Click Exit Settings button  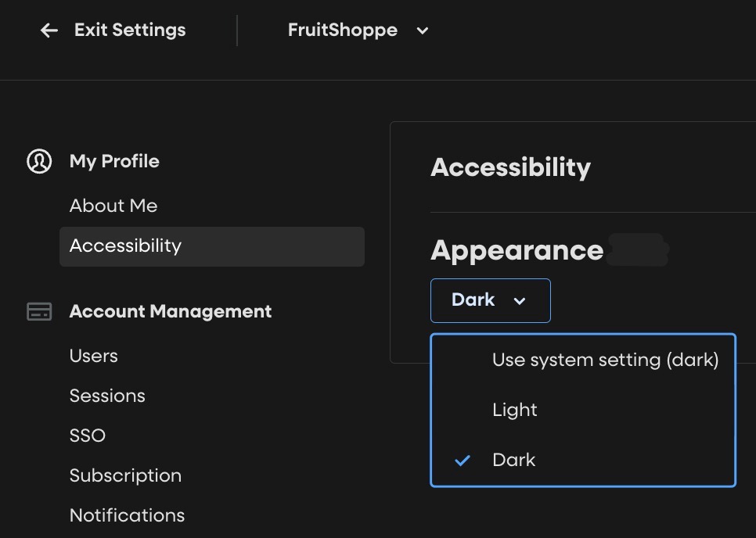pyautogui.click(x=130, y=30)
